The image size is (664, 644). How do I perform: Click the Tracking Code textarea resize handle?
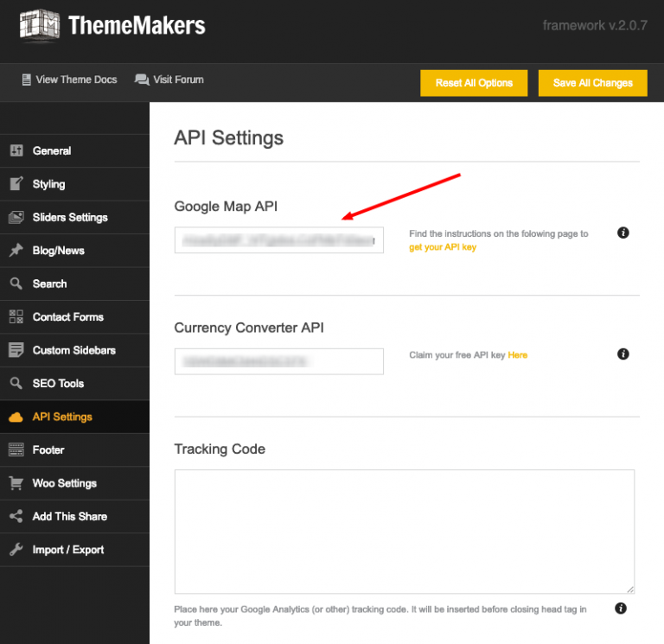pos(630,590)
